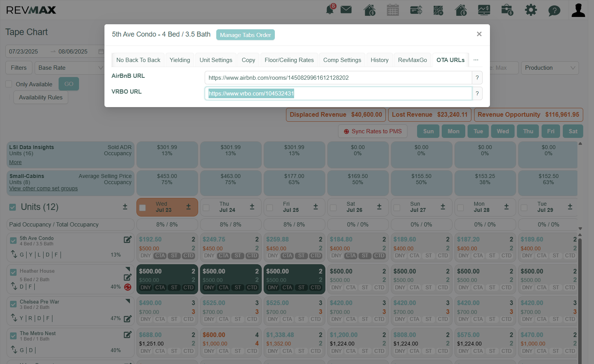This screenshot has width=594, height=364.
Task: Toggle the Units (12) select-all checkbox
Action: pyautogui.click(x=13, y=207)
